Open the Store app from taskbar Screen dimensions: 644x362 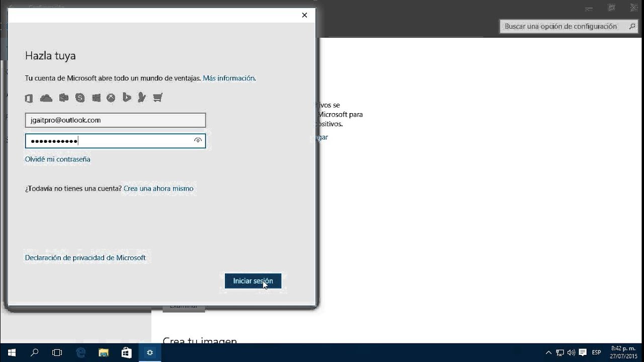pyautogui.click(x=126, y=353)
